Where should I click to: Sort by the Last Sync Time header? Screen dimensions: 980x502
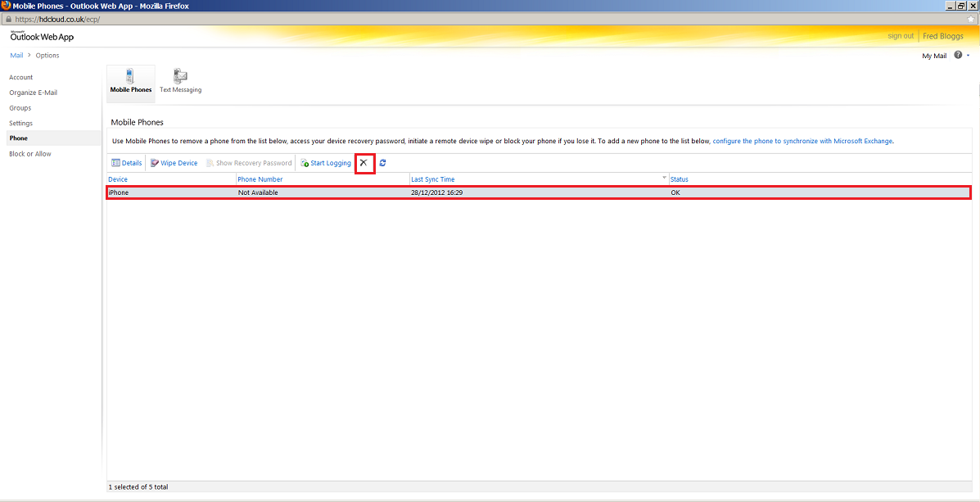point(432,179)
